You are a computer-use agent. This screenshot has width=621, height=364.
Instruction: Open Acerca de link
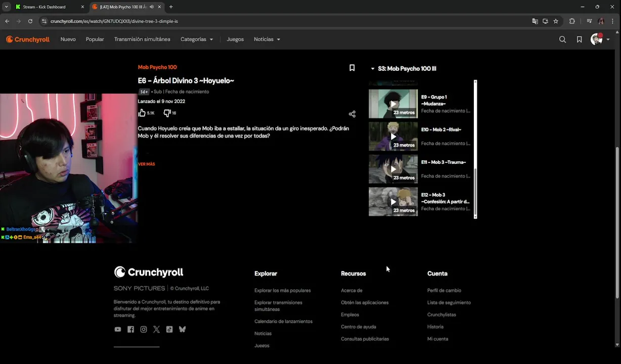(351, 291)
